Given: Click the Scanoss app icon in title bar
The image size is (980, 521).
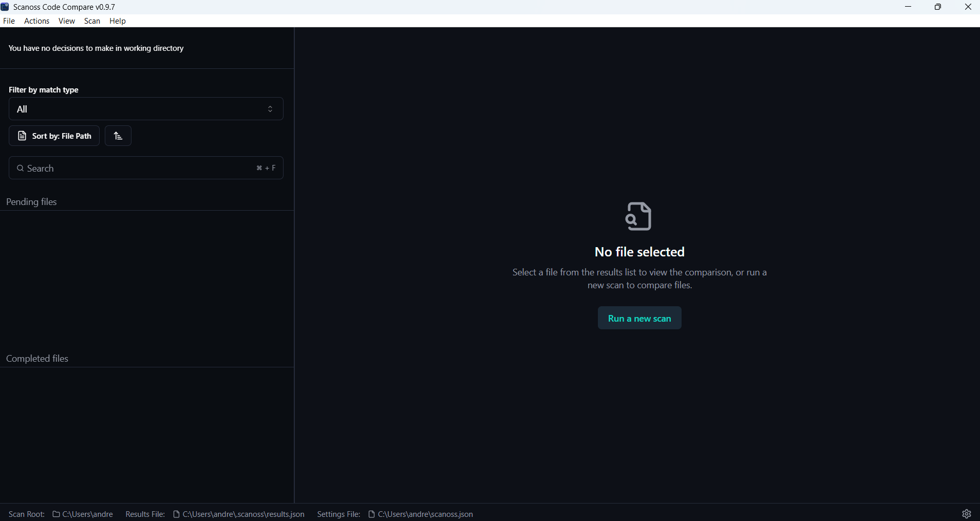Looking at the screenshot, I should coord(5,7).
